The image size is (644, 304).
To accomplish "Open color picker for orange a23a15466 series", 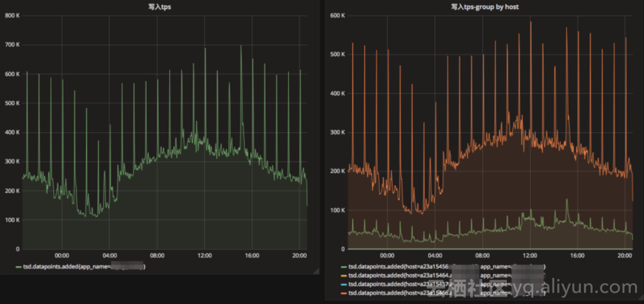I will coord(344,294).
